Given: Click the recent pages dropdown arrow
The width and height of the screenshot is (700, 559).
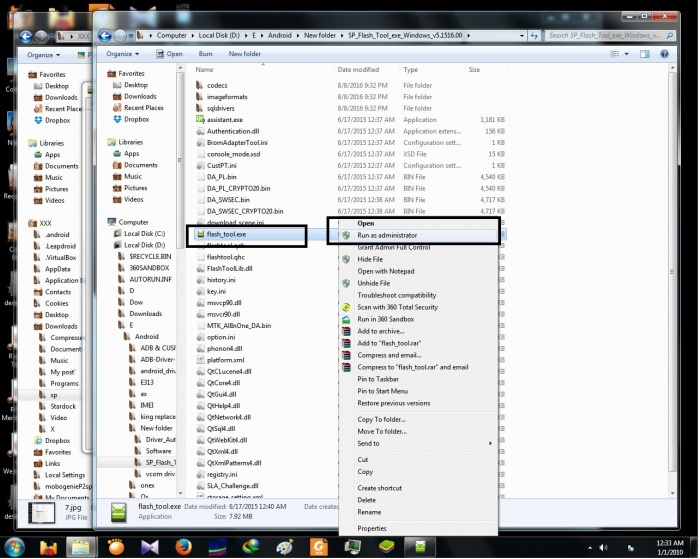Looking at the screenshot, I should (131, 35).
